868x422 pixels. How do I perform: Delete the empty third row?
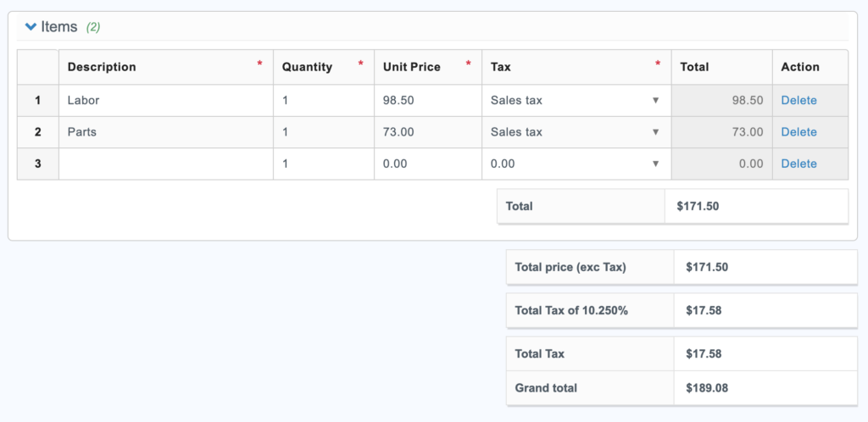(798, 164)
